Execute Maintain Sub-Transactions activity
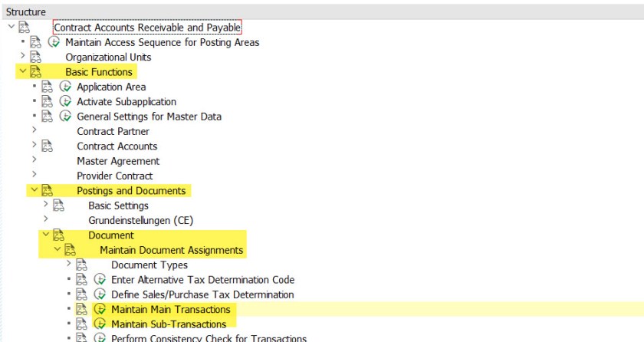Screen dimensions: 644x342 (100, 324)
